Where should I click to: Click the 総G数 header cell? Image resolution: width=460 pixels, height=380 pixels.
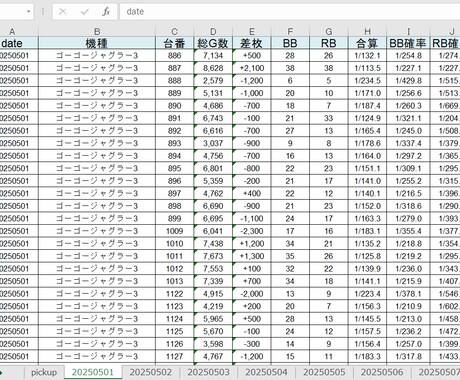[x=213, y=43]
